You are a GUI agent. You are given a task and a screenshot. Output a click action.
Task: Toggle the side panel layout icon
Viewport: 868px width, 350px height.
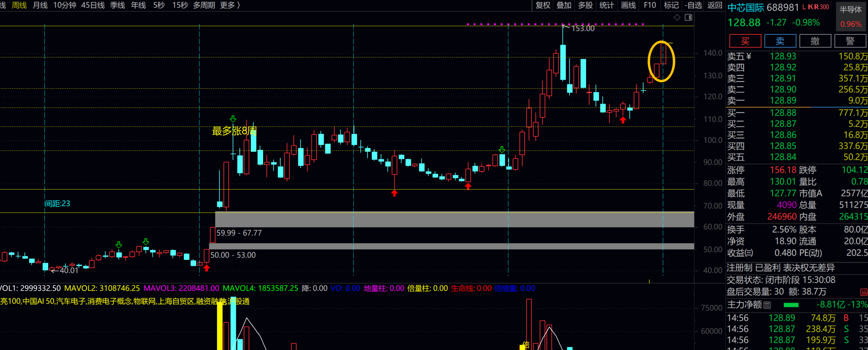click(x=688, y=17)
